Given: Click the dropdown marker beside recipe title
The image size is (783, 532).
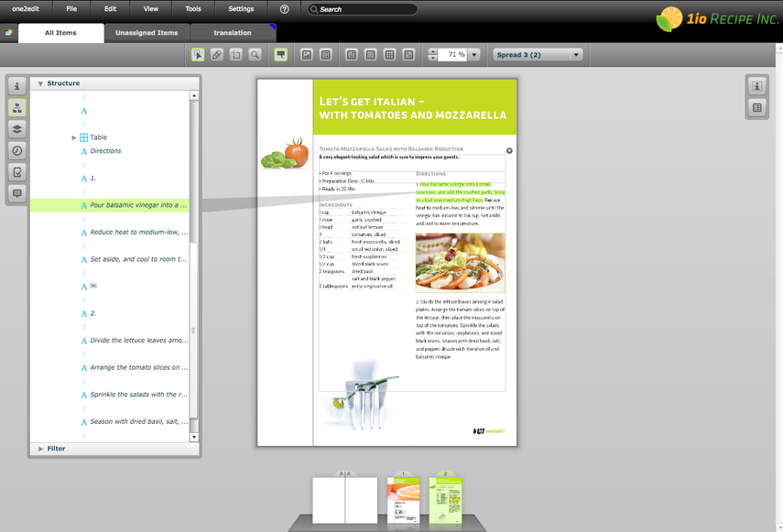Looking at the screenshot, I should [x=509, y=151].
